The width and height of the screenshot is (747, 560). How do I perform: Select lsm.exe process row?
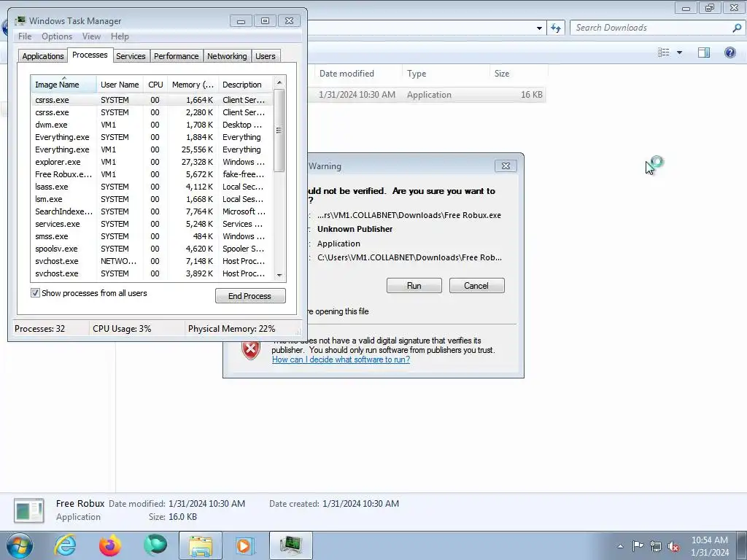coord(152,199)
